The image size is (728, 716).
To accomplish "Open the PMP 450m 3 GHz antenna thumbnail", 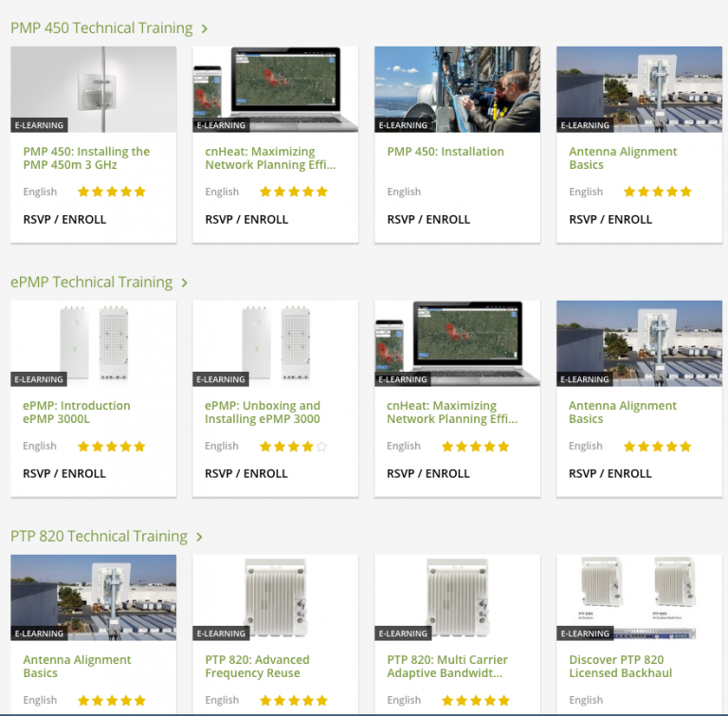I will [93, 89].
